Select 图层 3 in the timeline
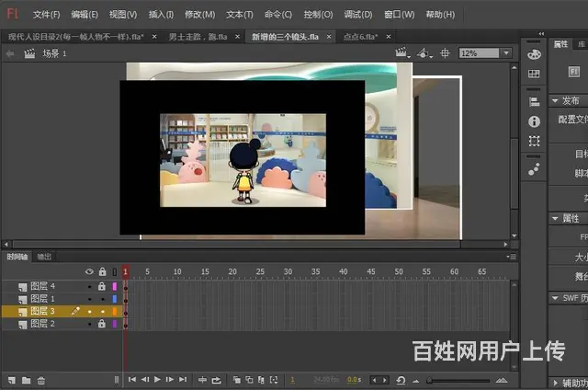 coord(42,312)
